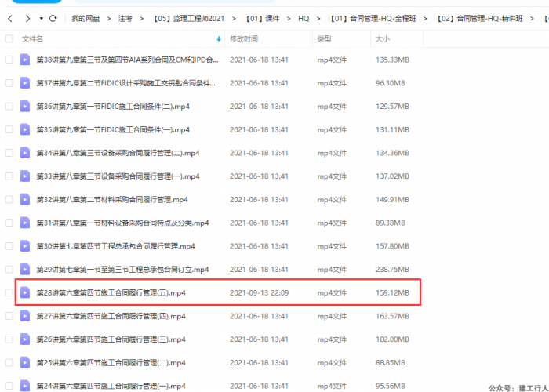Select 第31讲第八章第一节材料设备采购合同特点及分类.mp4
This screenshot has height=392, width=549.
122,223
